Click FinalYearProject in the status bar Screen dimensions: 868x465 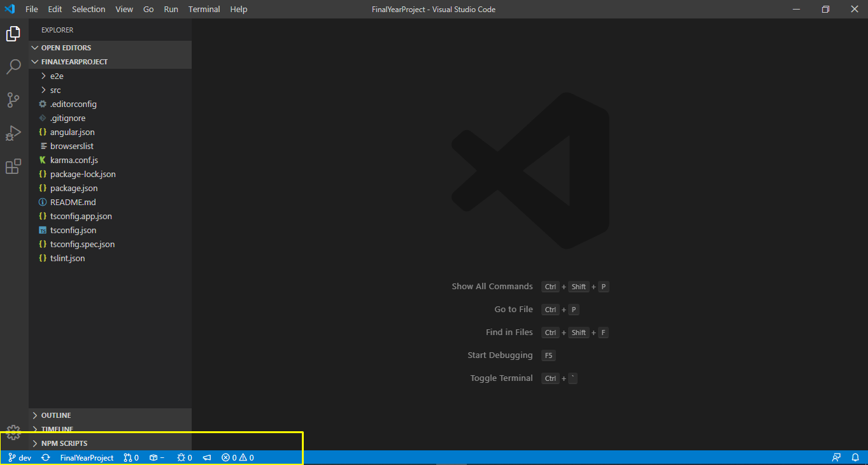coord(87,457)
